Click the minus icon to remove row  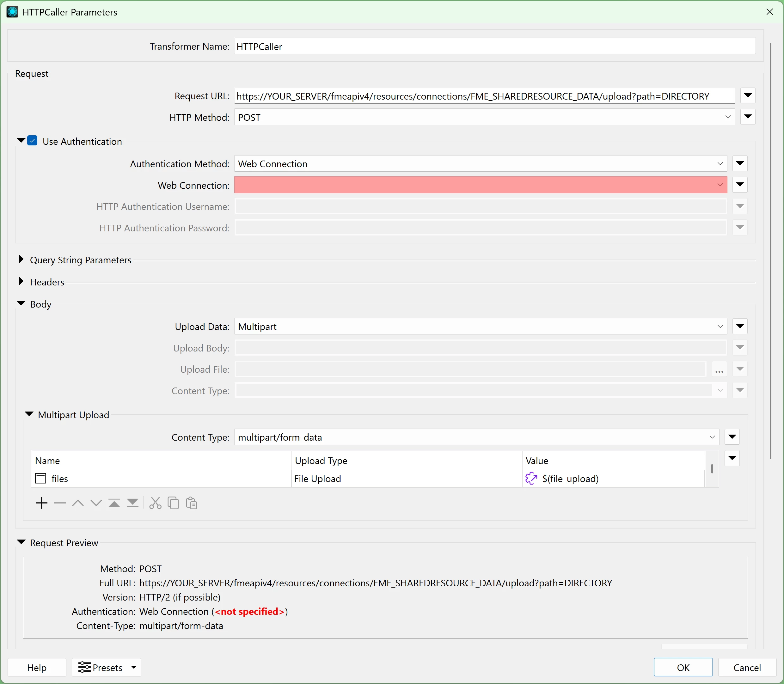[x=60, y=503]
